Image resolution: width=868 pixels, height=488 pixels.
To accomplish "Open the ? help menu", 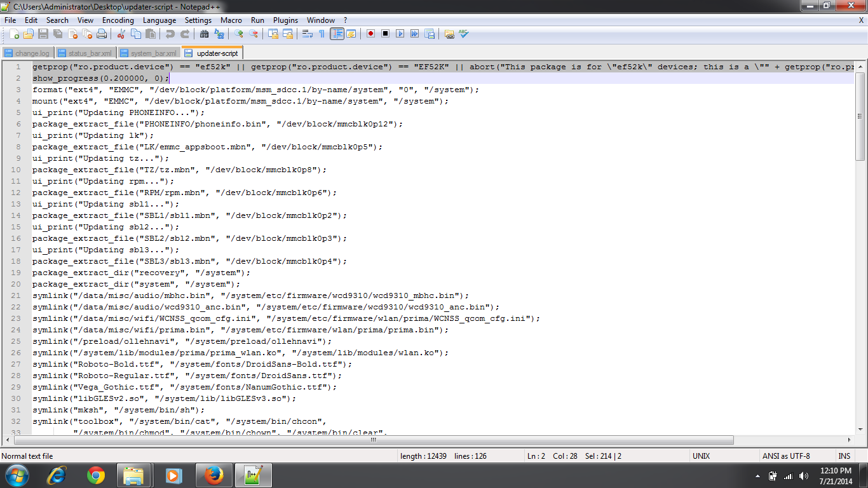I will [x=345, y=20].
